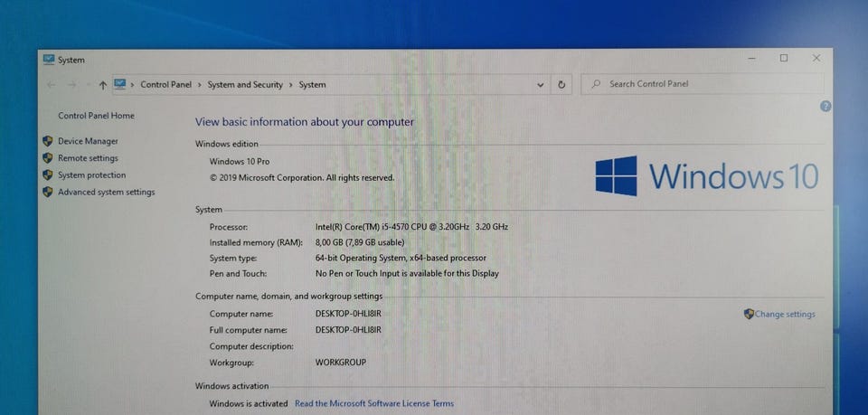868x415 pixels.
Task: Click the Windows 10 logo
Action: point(707,176)
